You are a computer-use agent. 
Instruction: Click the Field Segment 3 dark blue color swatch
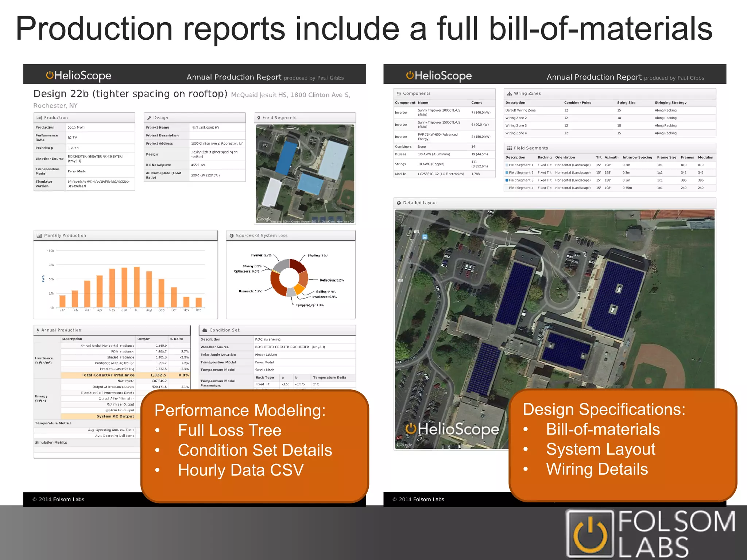[507, 180]
